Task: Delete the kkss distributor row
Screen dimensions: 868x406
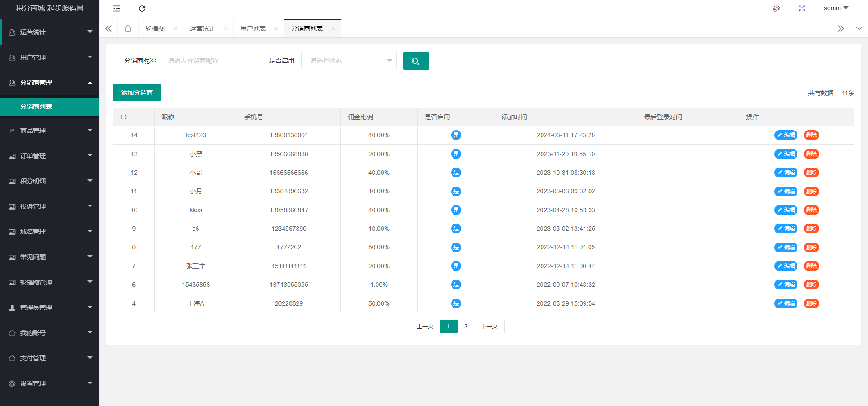Action: click(811, 210)
